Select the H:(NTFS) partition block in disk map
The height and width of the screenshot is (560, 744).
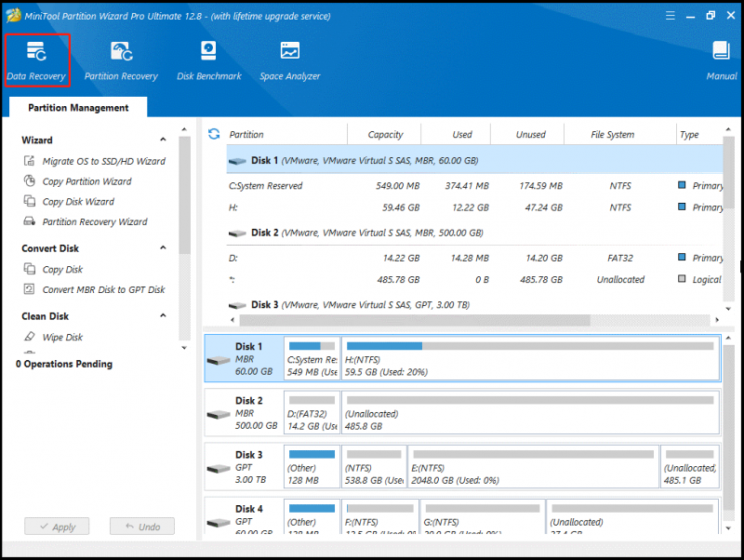tap(530, 358)
